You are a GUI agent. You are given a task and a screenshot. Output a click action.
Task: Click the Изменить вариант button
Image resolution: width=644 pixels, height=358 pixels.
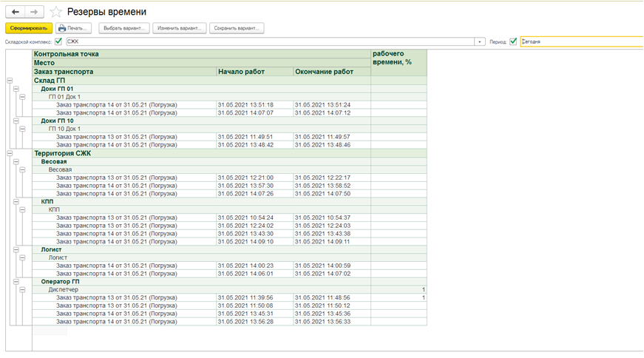click(179, 28)
